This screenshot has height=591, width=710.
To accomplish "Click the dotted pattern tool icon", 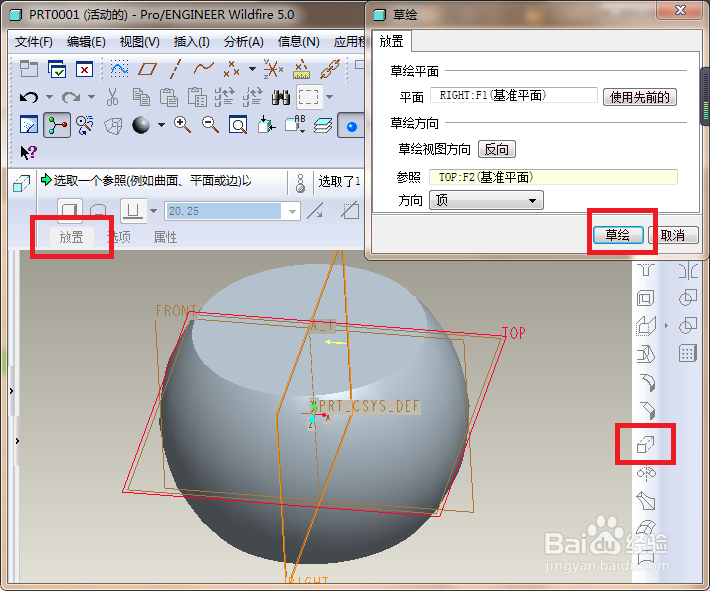I will (x=687, y=353).
